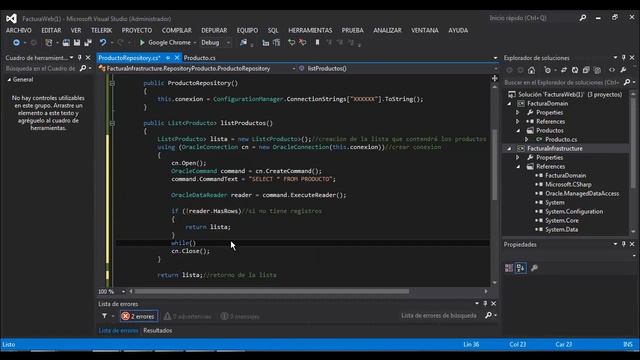Click the Solution Explorer vertical scrollbar

pyautogui.click(x=633, y=143)
